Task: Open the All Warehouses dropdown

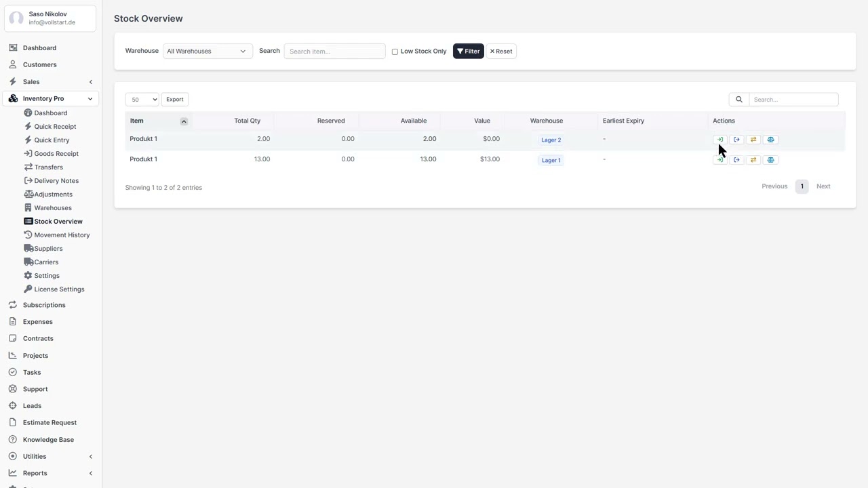Action: [208, 51]
